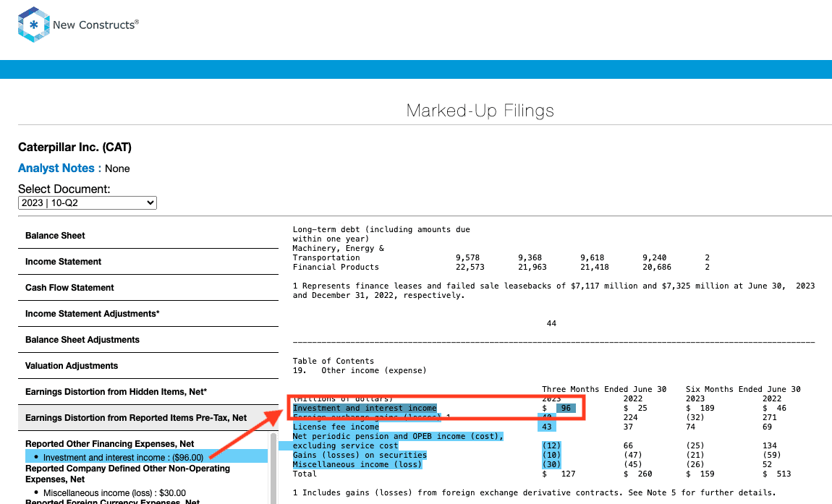Select Earnings Distortion from Reported Items Pre-Tax

click(x=148, y=417)
